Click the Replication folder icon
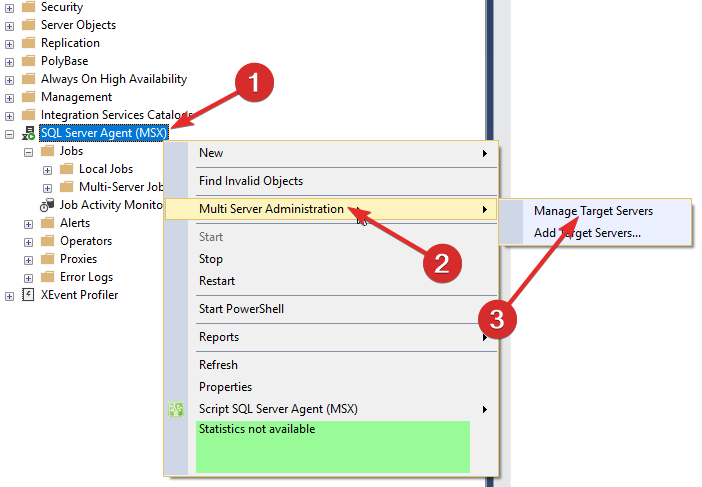 [x=29, y=43]
